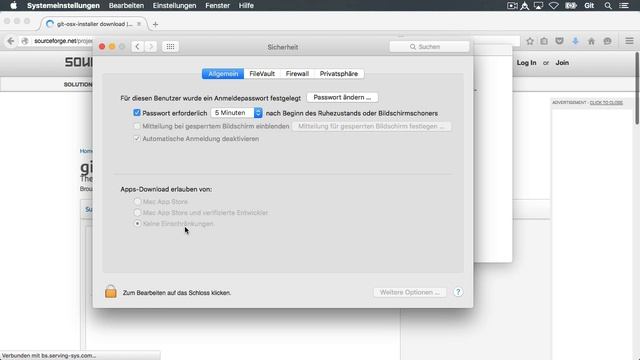Open the Systemeinstellungen menu
The width and height of the screenshot is (640, 360).
tap(63, 6)
